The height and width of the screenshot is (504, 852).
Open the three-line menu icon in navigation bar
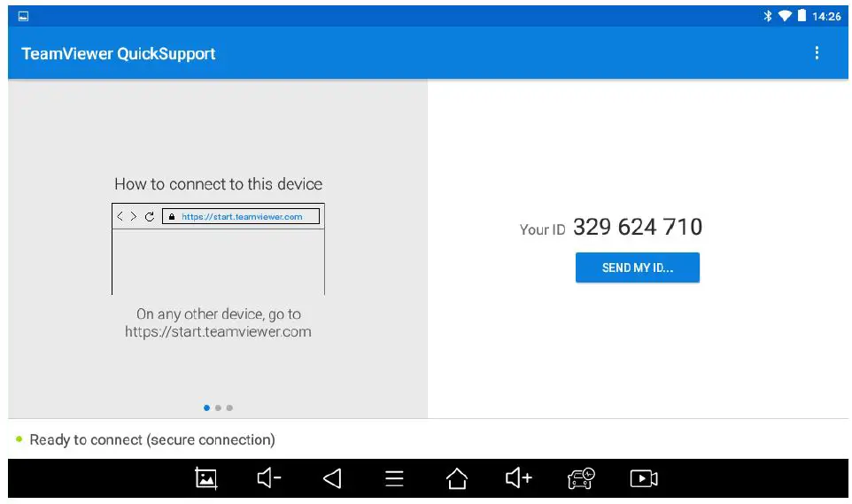tap(394, 478)
